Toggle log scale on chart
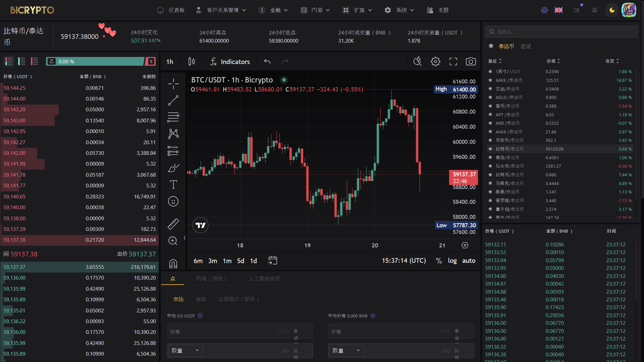The image size is (644, 362). click(x=452, y=261)
